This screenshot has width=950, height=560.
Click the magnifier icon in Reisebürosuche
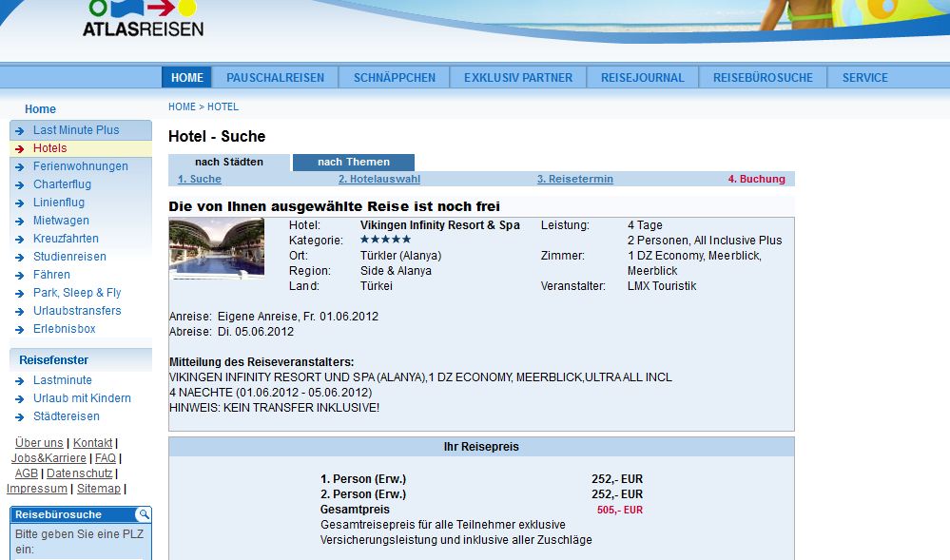pos(143,514)
